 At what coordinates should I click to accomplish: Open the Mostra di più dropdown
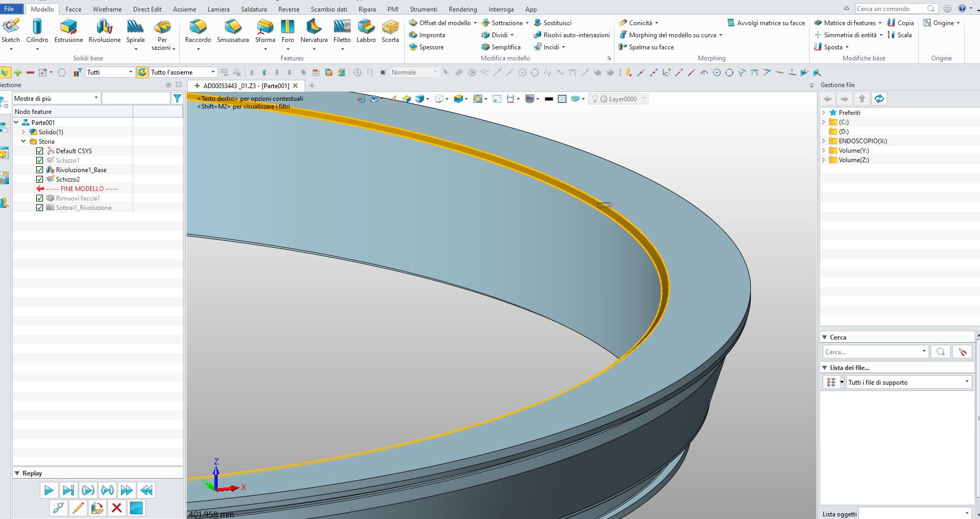point(56,98)
